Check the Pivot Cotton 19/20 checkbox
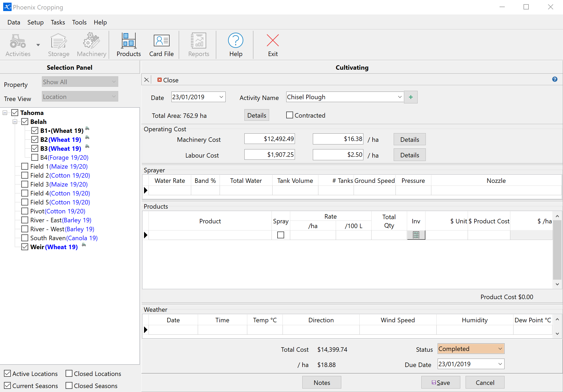This screenshot has width=563, height=392. click(25, 211)
